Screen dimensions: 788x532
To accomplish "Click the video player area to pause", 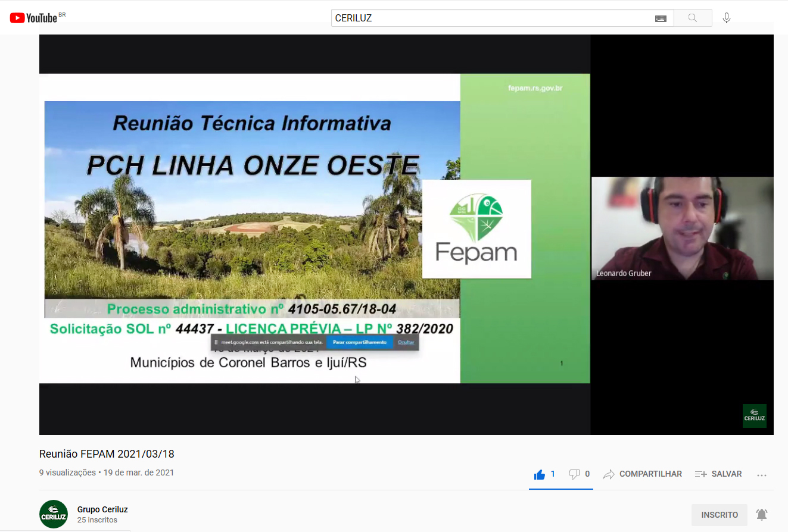I will (406, 234).
